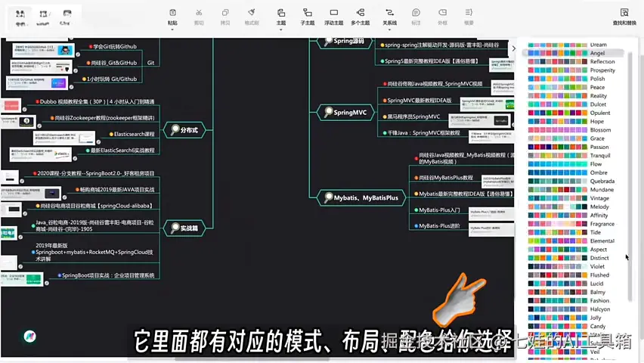The height and width of the screenshot is (363, 644).
Task: Open the 主题 dropdown arrow
Action: (281, 29)
